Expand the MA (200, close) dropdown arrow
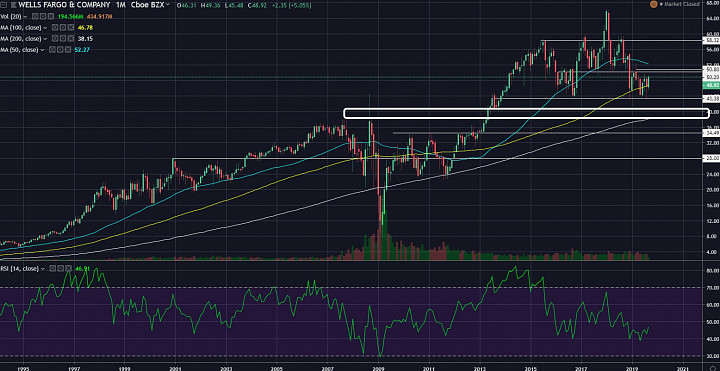 pos(45,39)
